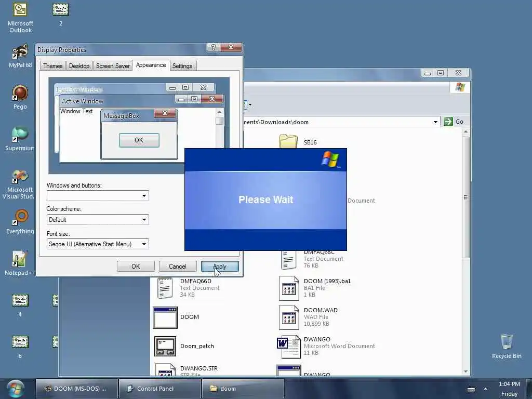This screenshot has width=532, height=399.
Task: Click OK in the Message Box preview
Action: click(x=139, y=140)
